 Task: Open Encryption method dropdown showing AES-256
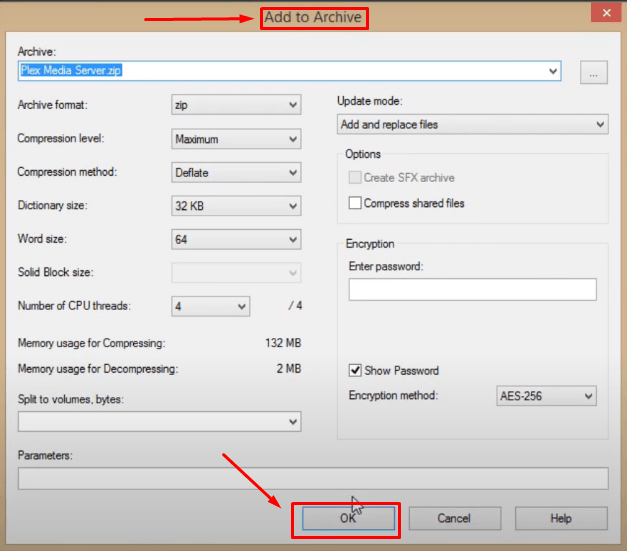tap(546, 396)
